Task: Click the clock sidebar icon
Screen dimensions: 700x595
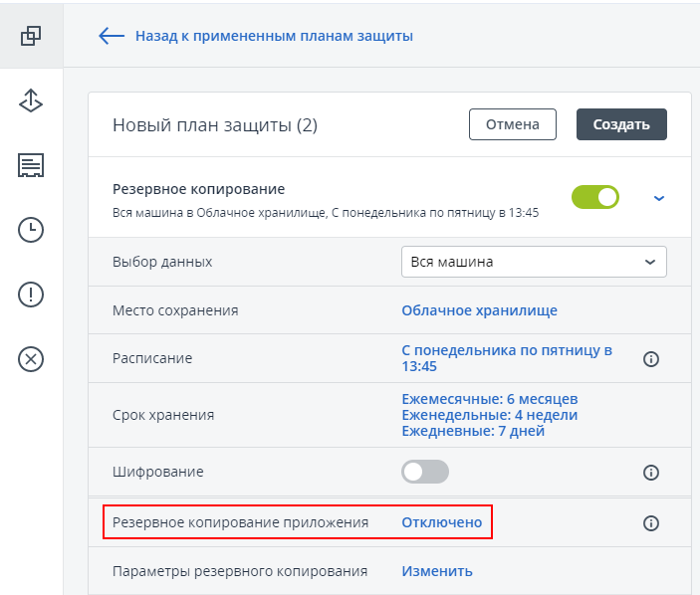Action: [31, 230]
